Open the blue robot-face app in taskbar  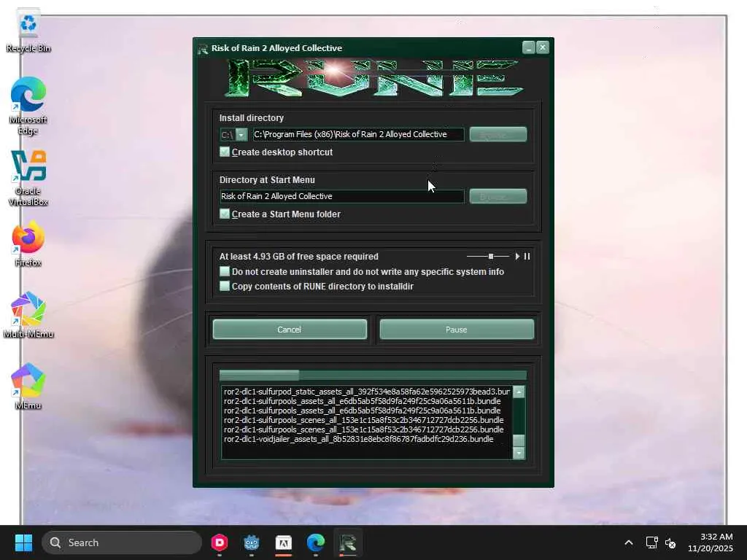[251, 542]
